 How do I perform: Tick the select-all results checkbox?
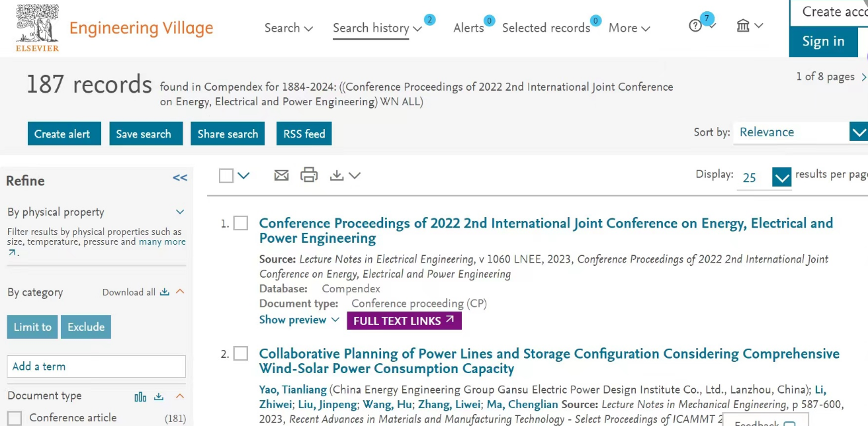[226, 176]
